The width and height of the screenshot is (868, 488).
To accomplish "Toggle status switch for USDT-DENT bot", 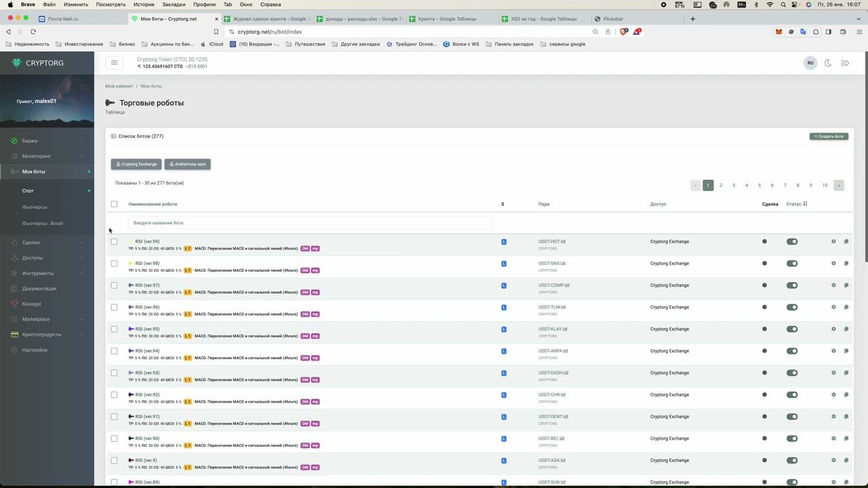I will pyautogui.click(x=791, y=417).
